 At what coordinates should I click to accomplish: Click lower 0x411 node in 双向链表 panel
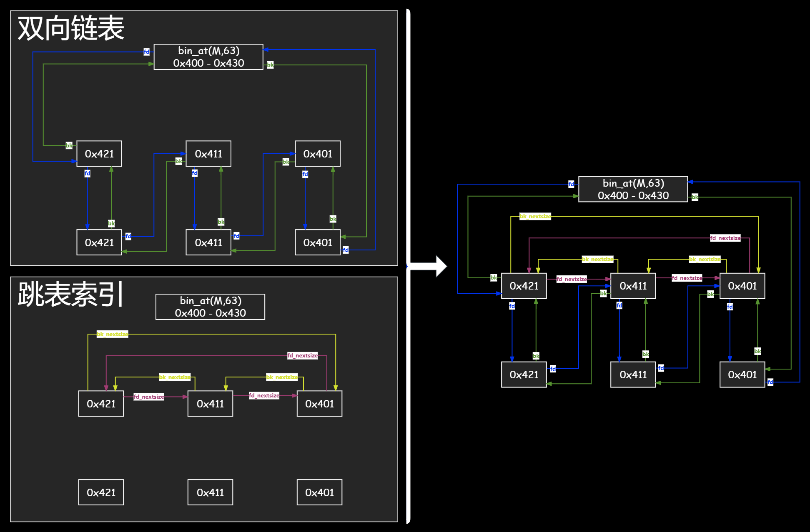coord(208,242)
